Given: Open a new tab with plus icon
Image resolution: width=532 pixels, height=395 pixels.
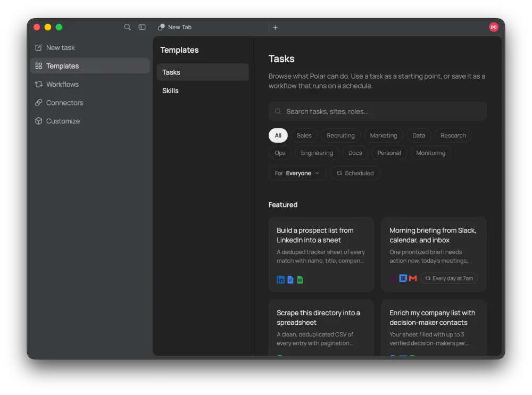Looking at the screenshot, I should pos(276,28).
